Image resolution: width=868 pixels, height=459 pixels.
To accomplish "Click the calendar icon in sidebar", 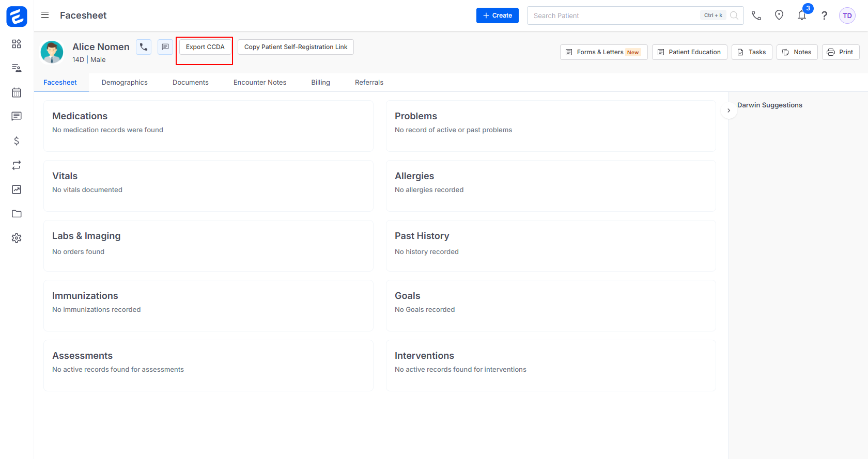I will [17, 92].
